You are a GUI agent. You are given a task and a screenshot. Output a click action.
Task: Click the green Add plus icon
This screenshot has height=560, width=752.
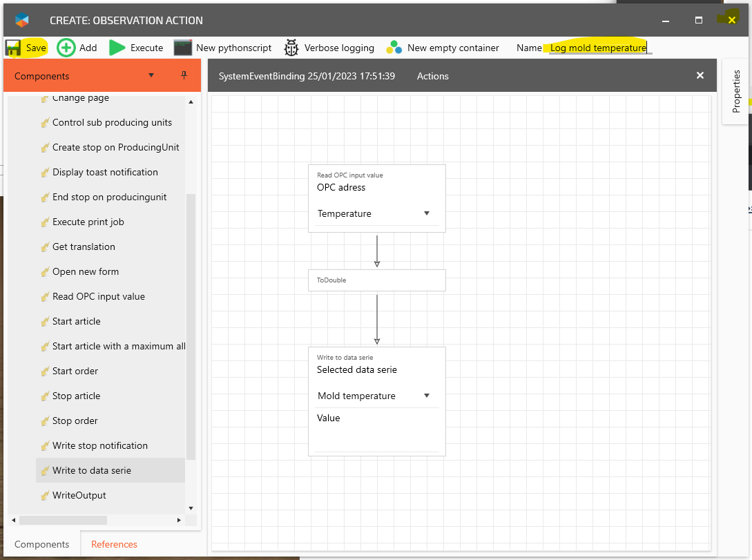pyautogui.click(x=66, y=48)
